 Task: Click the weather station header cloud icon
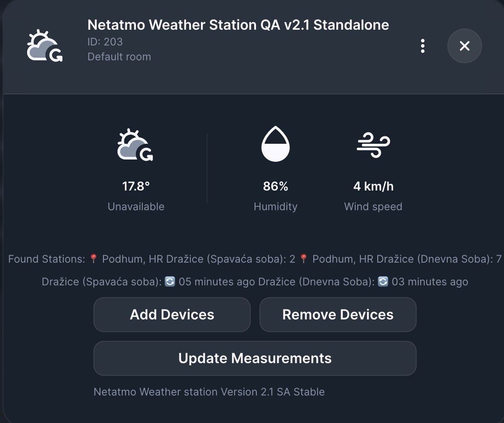coord(45,46)
